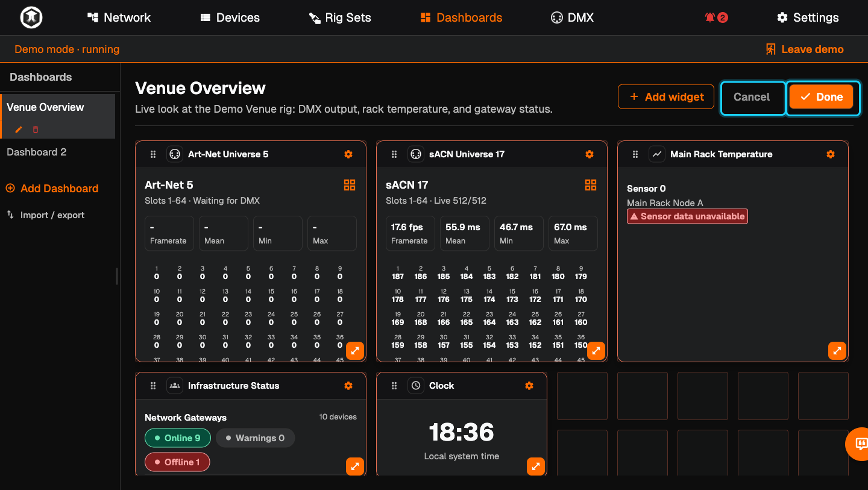Grab drag handle of Infrastructure Status widget

tap(153, 386)
